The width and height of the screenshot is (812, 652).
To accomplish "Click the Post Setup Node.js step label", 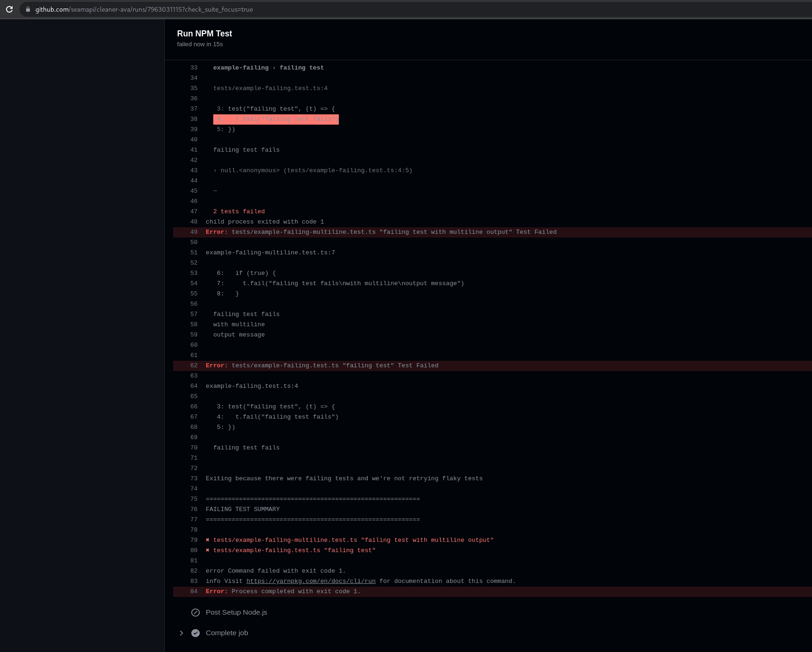I will pos(236,612).
